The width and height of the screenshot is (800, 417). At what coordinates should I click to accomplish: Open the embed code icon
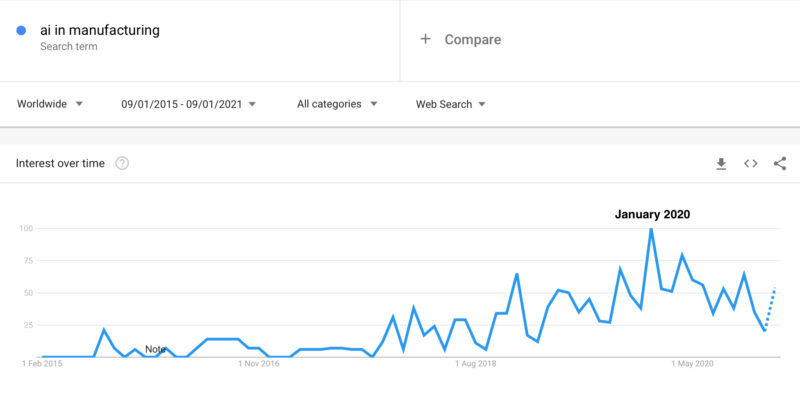[751, 163]
